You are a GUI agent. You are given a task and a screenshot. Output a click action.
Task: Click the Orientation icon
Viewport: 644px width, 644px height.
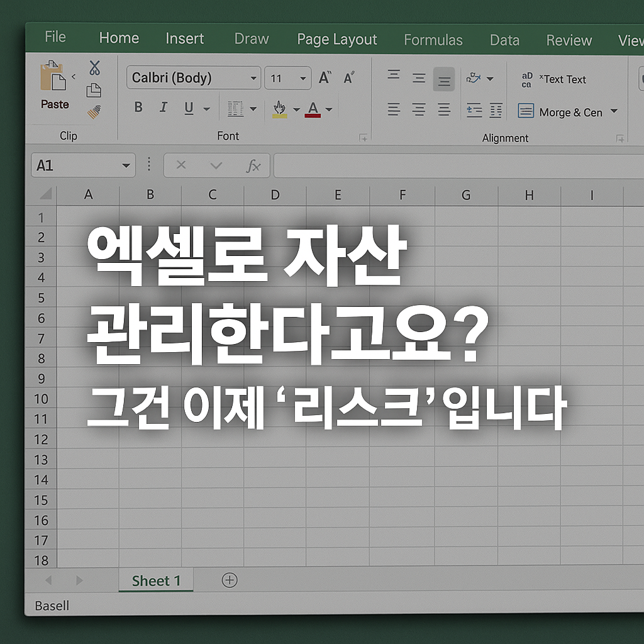(x=474, y=77)
